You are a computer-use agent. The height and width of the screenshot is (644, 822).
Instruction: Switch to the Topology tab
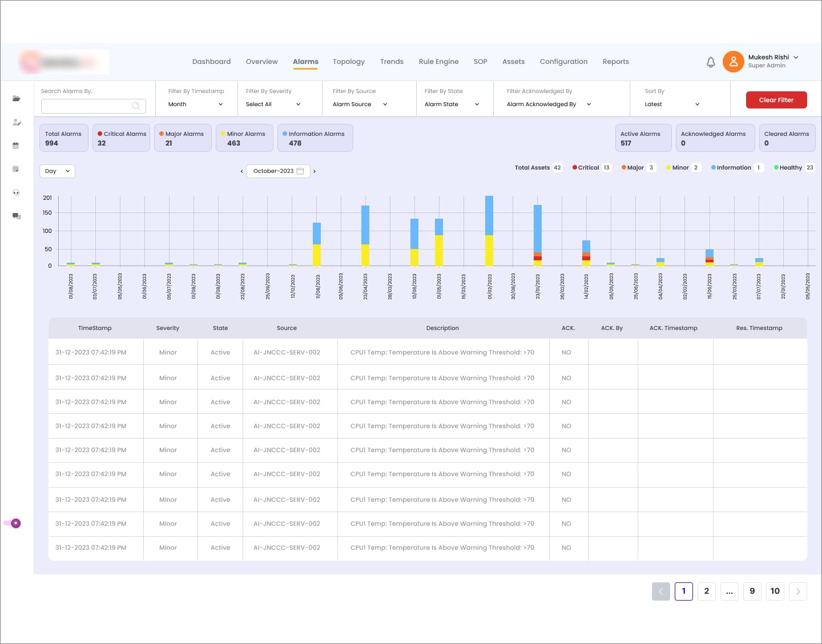coord(349,62)
